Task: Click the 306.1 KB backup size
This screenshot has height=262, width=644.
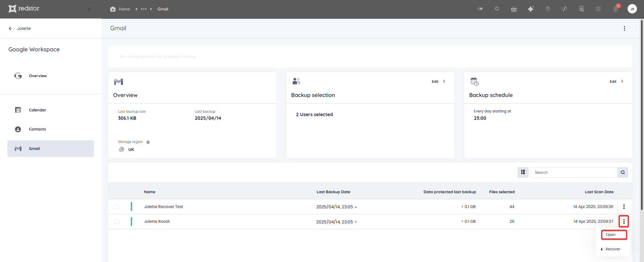Action: click(127, 118)
